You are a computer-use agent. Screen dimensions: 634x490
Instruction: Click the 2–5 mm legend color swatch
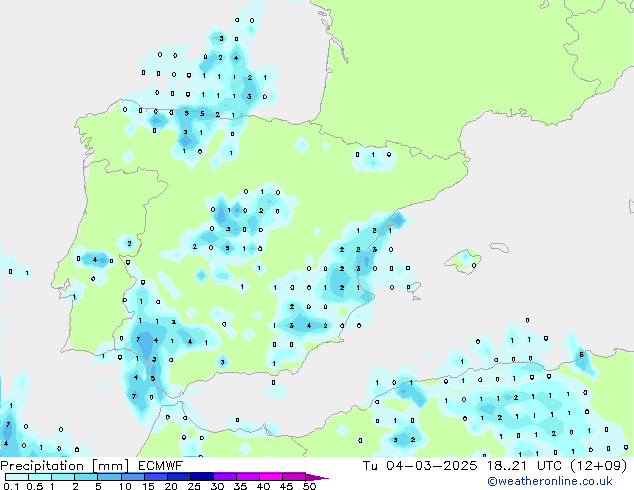tap(86, 477)
